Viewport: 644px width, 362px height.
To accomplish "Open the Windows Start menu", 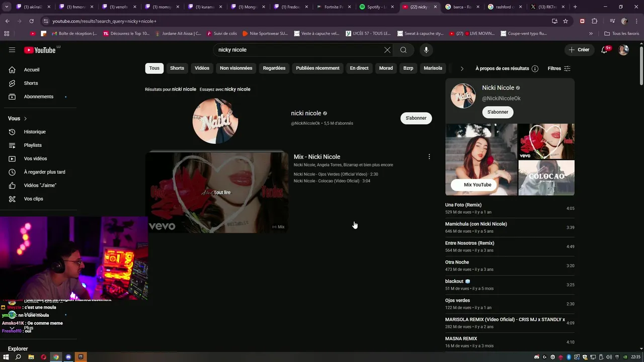I will 6,357.
